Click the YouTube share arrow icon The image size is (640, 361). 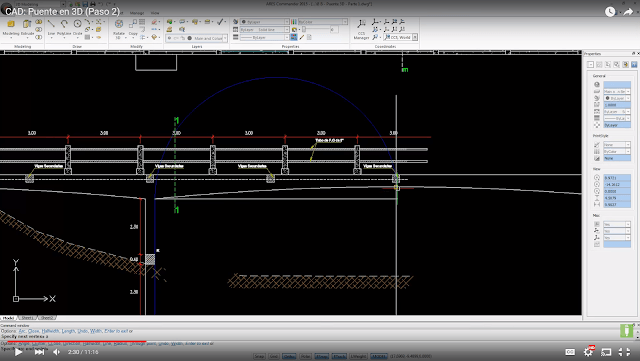click(629, 11)
